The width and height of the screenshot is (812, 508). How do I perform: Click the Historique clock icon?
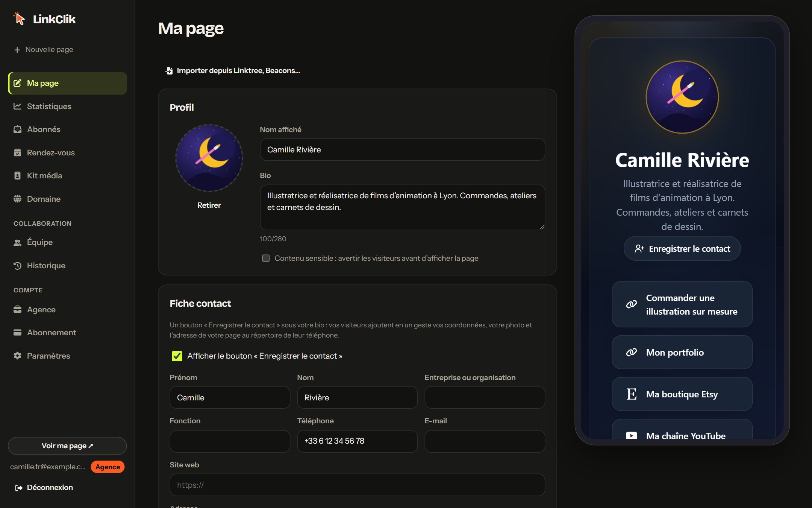click(17, 266)
